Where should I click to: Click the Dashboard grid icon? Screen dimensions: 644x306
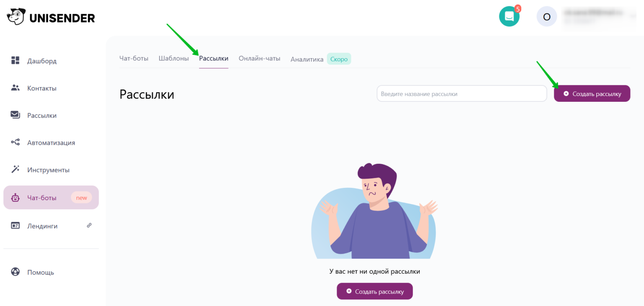click(16, 60)
